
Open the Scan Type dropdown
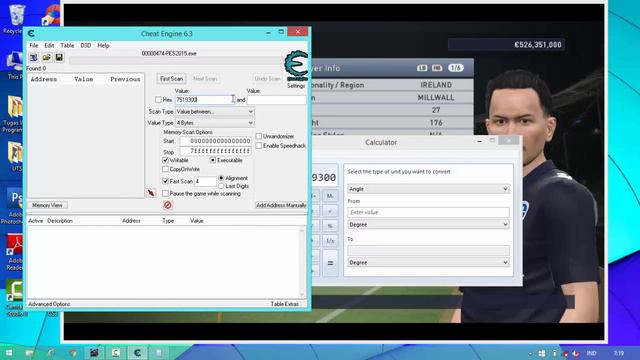coord(214,111)
